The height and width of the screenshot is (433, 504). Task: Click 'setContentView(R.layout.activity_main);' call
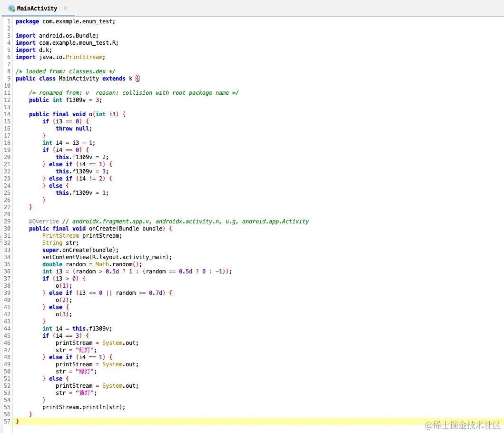(107, 257)
